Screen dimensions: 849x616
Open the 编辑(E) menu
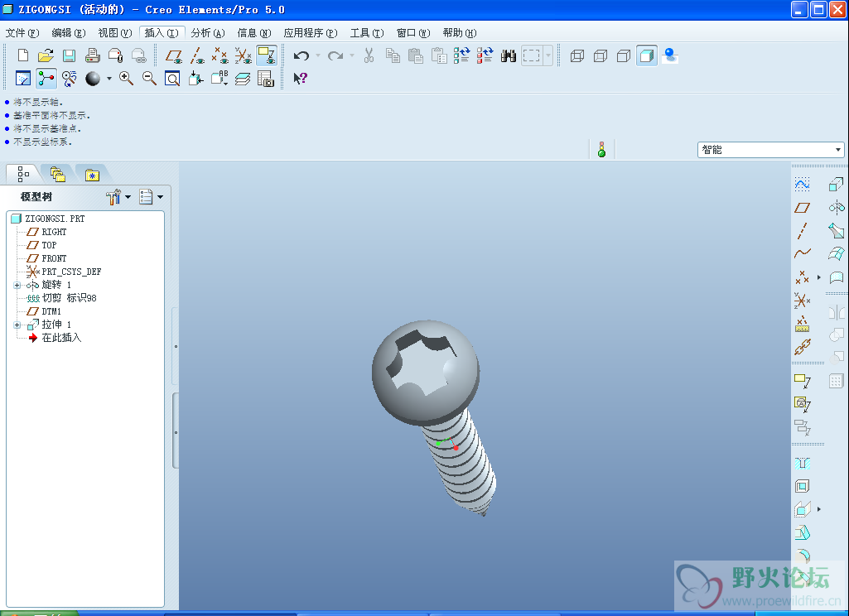[68, 32]
